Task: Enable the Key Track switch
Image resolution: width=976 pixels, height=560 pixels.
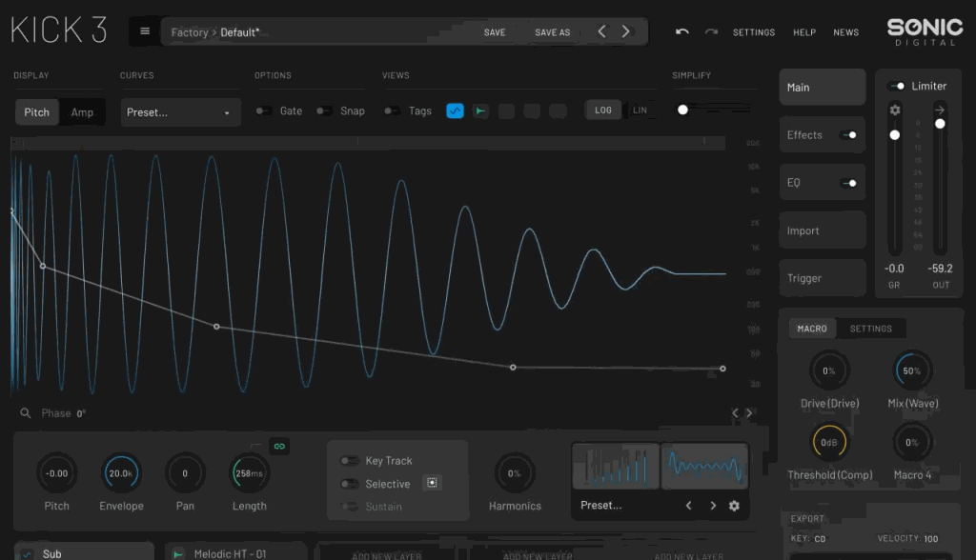Action: 349,460
